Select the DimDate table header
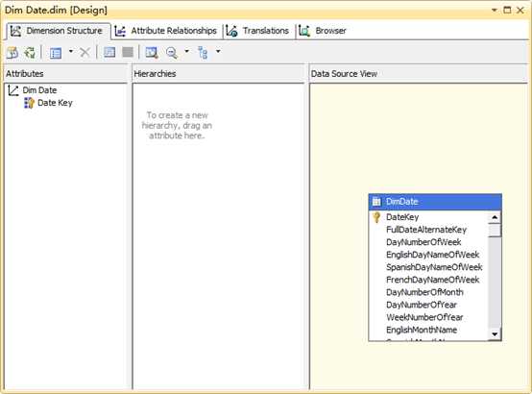The image size is (532, 394). [435, 202]
